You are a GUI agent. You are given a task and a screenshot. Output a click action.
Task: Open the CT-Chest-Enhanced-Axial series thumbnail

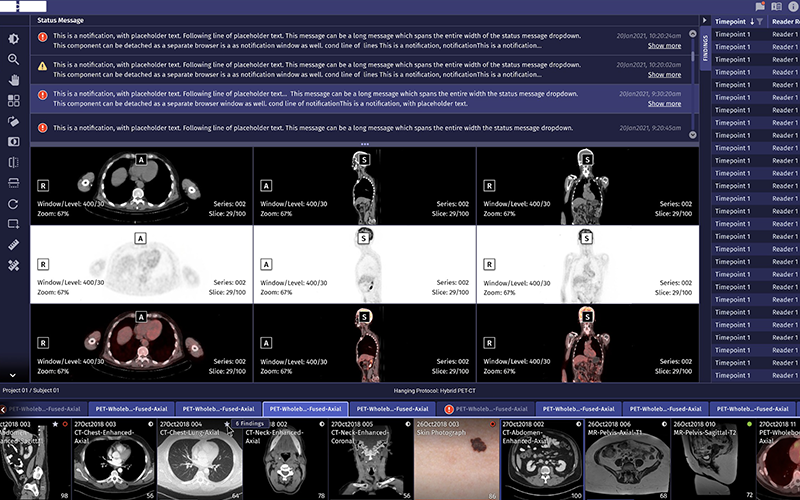114,460
